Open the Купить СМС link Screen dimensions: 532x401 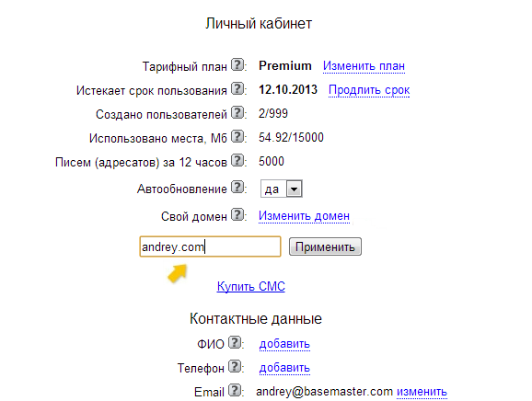coord(251,286)
